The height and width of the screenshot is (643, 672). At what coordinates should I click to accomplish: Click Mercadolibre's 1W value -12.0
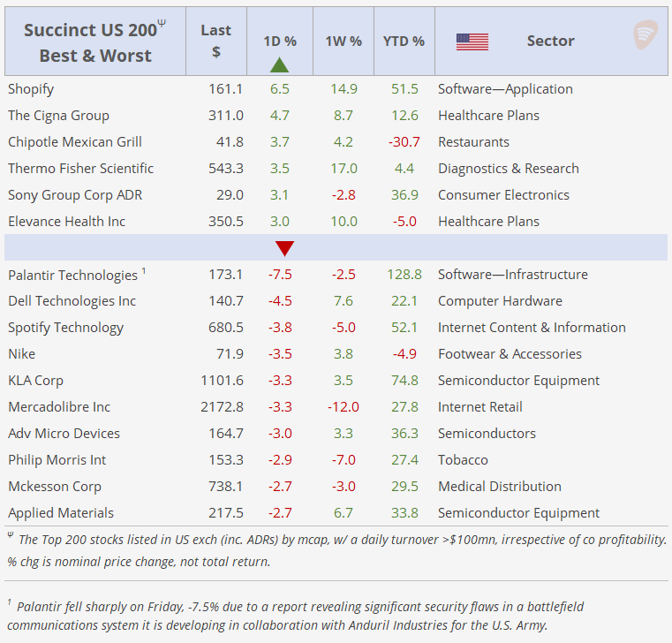click(344, 407)
